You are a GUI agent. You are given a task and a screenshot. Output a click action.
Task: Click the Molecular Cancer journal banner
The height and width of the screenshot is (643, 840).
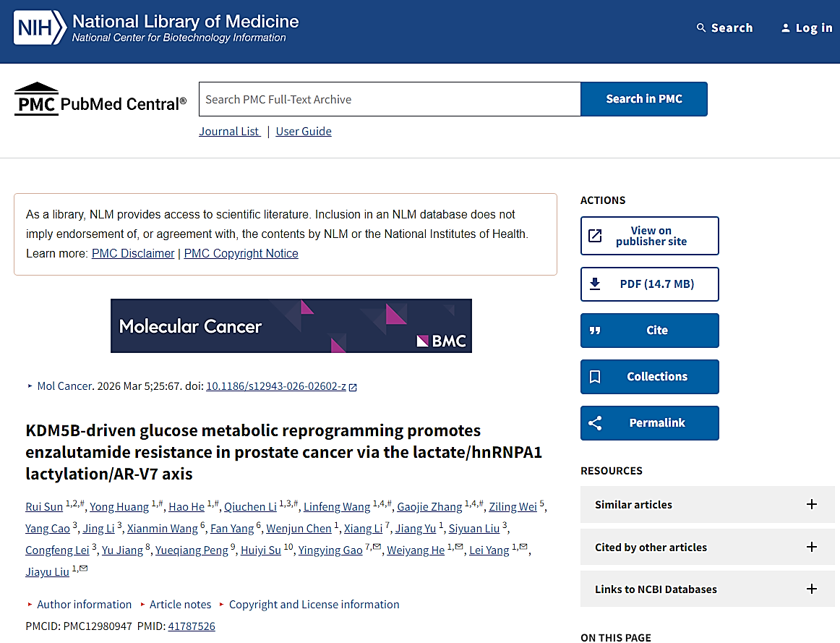291,326
